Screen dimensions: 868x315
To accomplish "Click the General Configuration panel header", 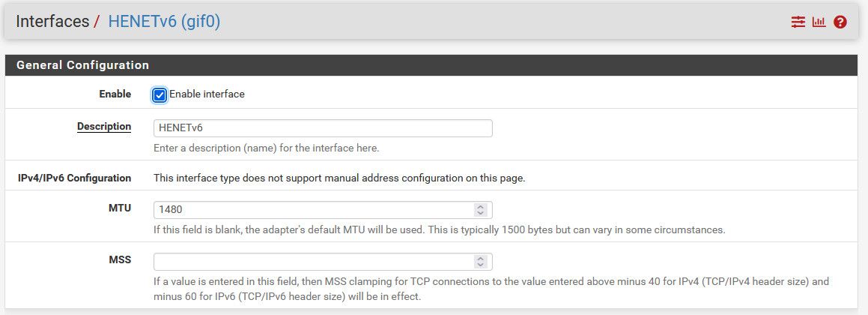I will pos(431,65).
